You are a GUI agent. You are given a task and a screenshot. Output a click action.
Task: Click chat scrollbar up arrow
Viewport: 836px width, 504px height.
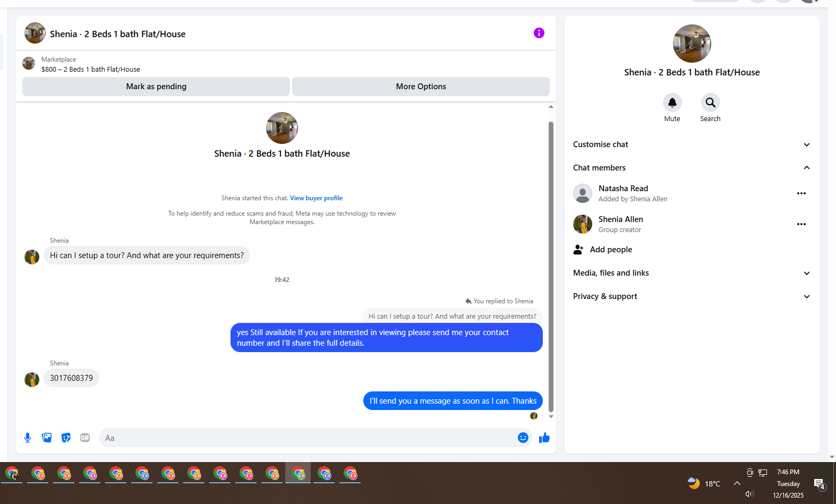[551, 107]
